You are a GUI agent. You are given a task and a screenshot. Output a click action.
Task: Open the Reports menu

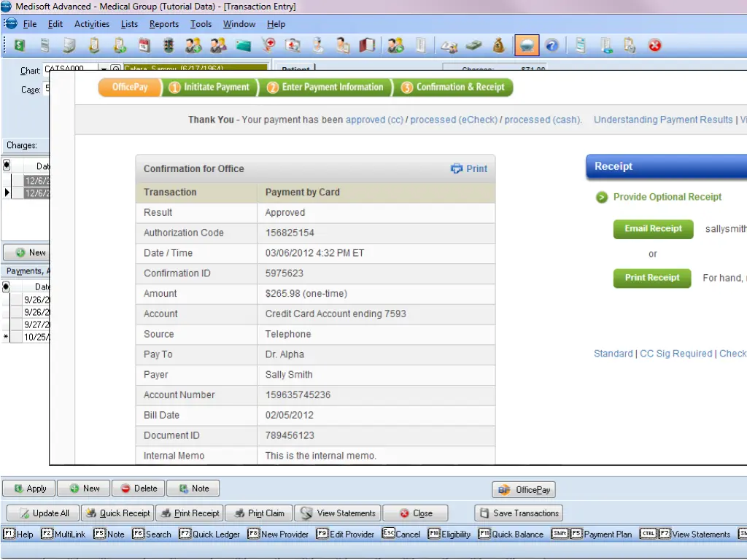coord(164,24)
